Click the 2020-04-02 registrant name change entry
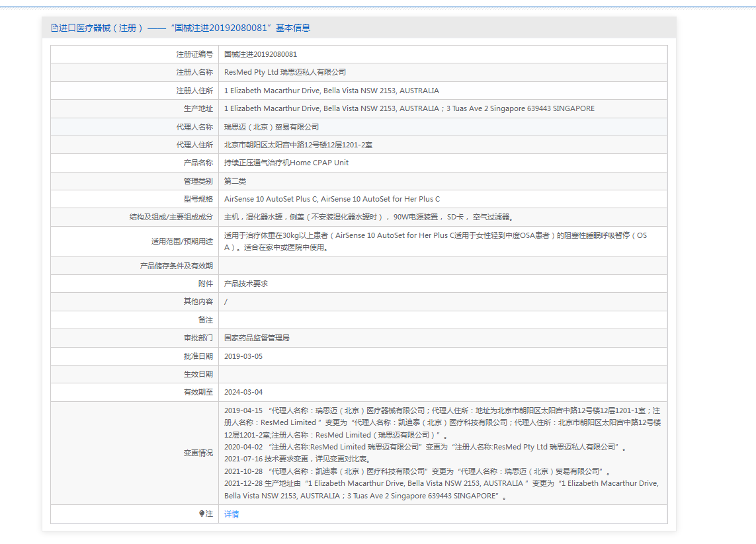Screen dimensions: 756x544 425,447
